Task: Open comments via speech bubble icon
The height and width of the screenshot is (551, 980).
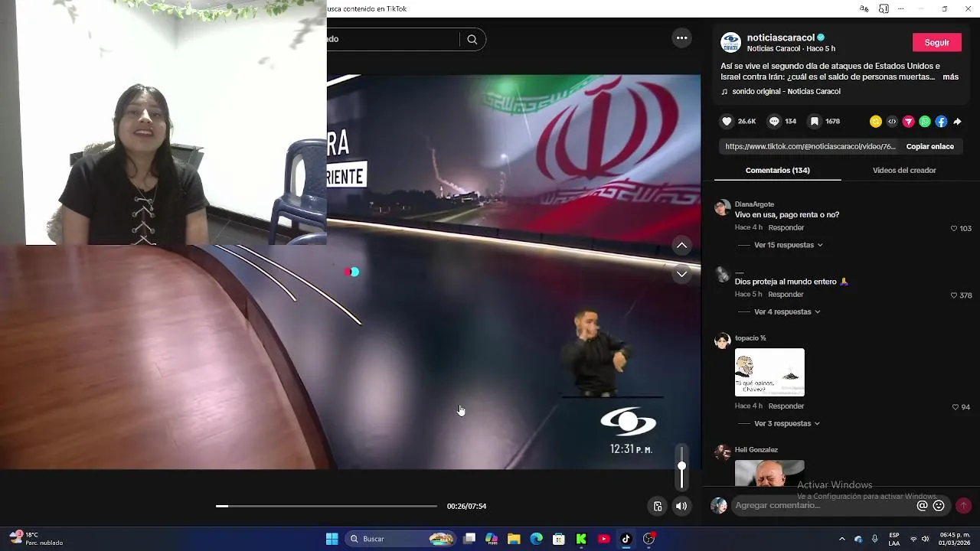Action: coord(774,121)
